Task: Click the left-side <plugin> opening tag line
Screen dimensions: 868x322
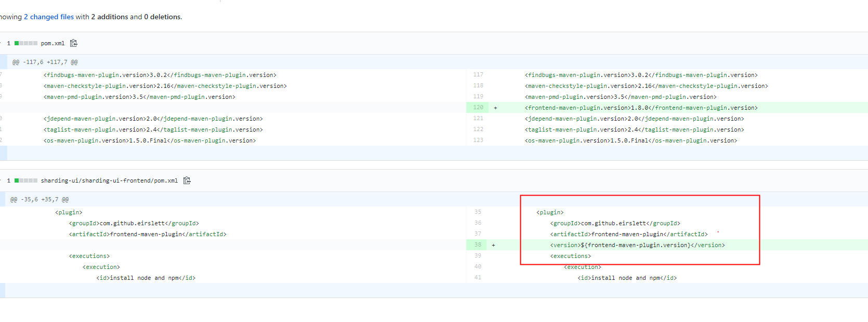Action: click(69, 212)
